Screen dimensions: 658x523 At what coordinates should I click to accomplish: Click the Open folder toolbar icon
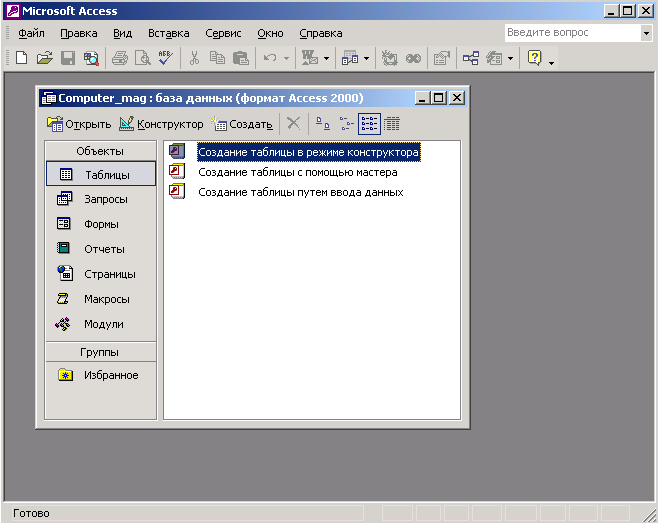coord(44,58)
